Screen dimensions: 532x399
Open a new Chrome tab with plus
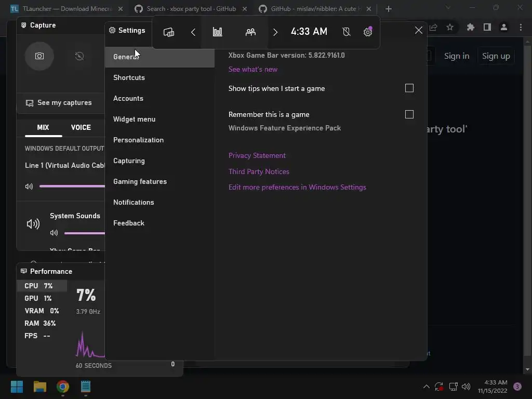coord(389,9)
